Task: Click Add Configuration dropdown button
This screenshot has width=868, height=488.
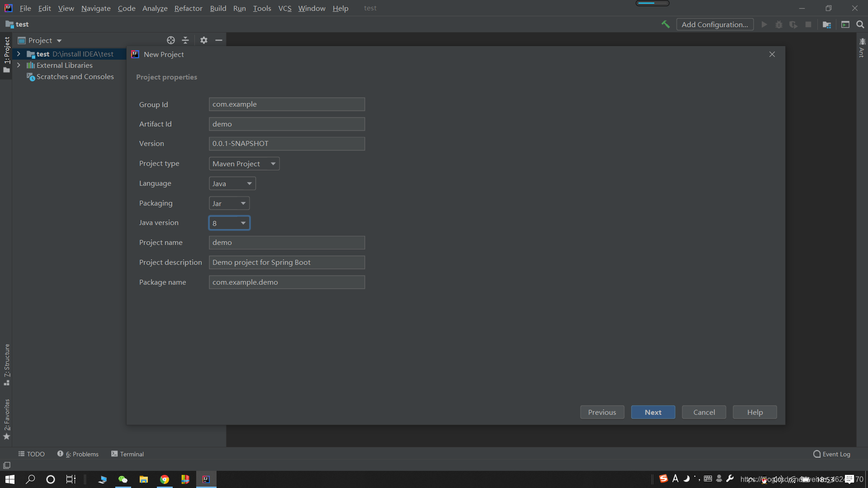Action: (715, 24)
